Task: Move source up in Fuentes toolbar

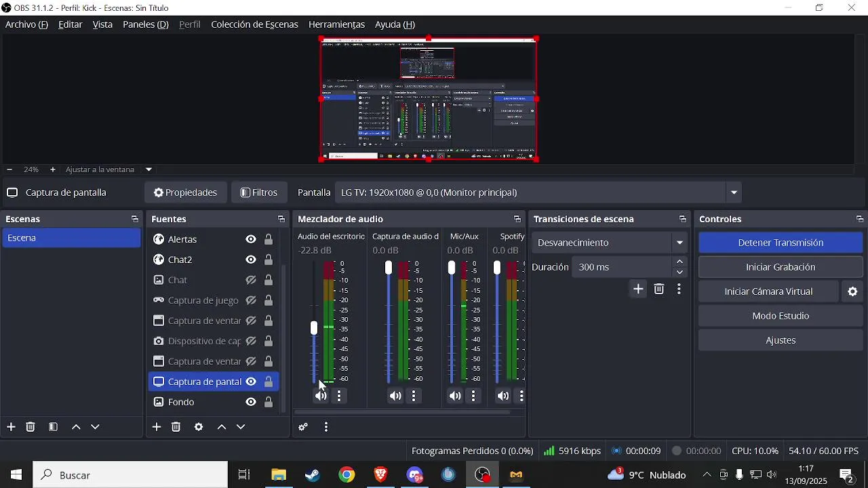Action: [x=222, y=428]
